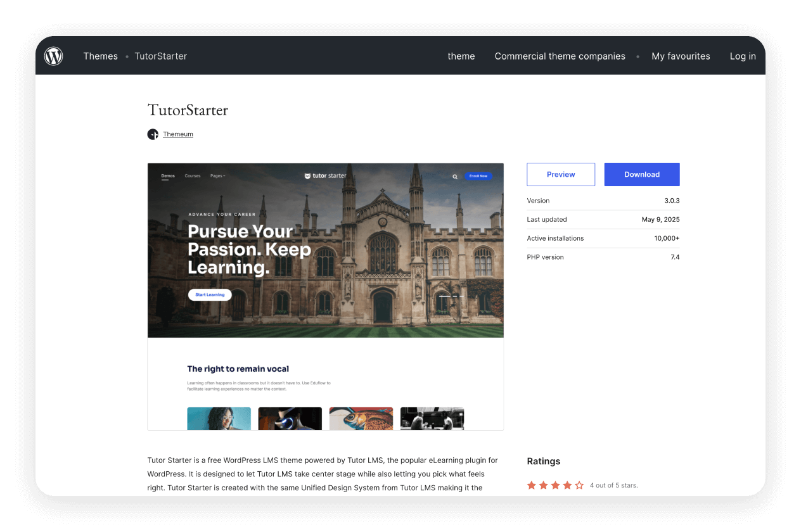Viewport: 801px width, 532px height.
Task: Click the third rating star
Action: click(555, 485)
